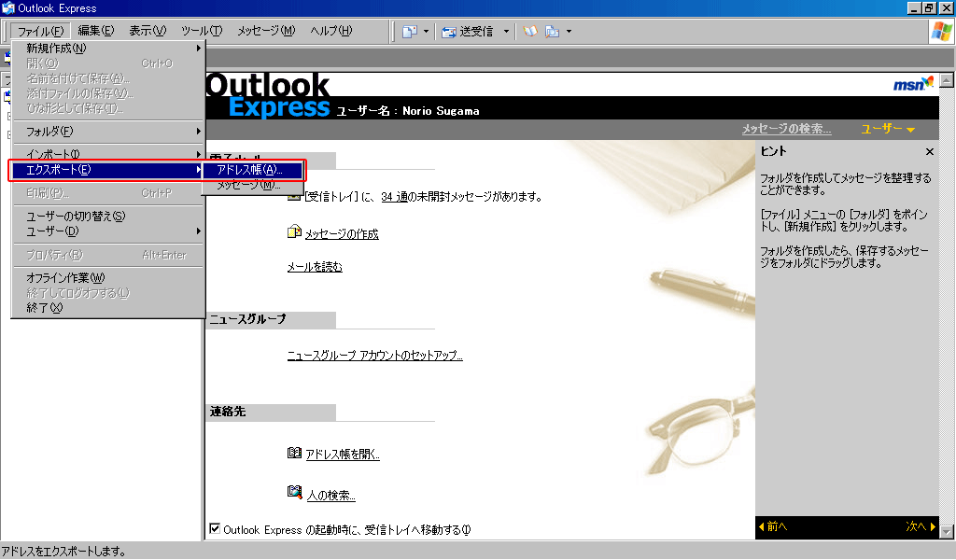Choose メッセージ(M)... in export submenu
Screen dimensions: 956x560
pyautogui.click(x=252, y=185)
